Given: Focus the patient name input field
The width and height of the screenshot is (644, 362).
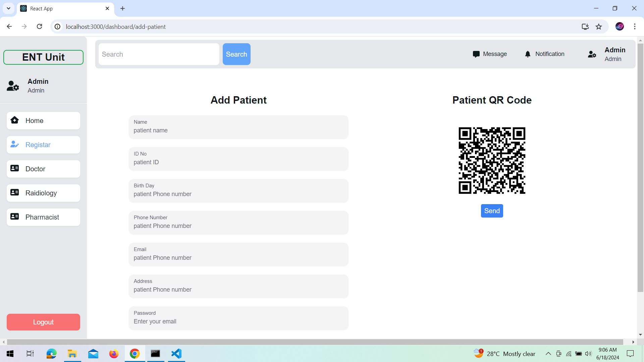Looking at the screenshot, I should 238,130.
